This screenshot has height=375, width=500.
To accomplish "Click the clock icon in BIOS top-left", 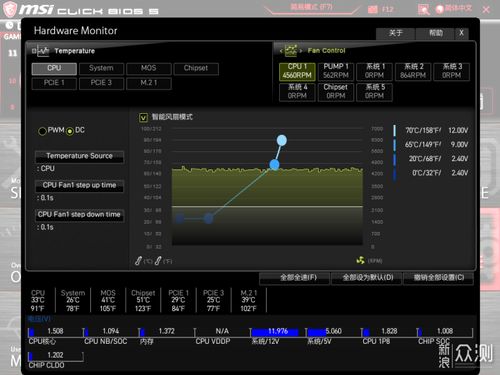I will click(x=9, y=25).
